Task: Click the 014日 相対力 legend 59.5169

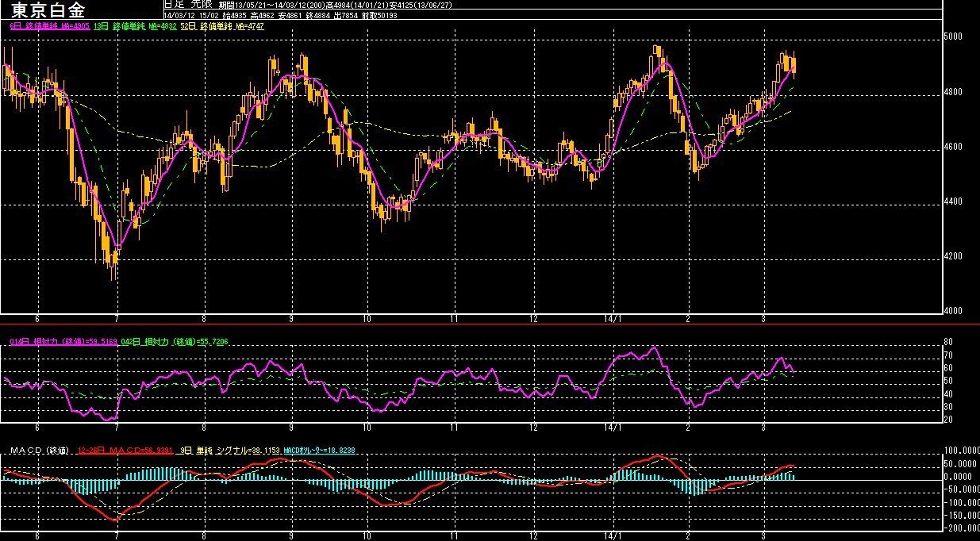Action: pyautogui.click(x=63, y=341)
